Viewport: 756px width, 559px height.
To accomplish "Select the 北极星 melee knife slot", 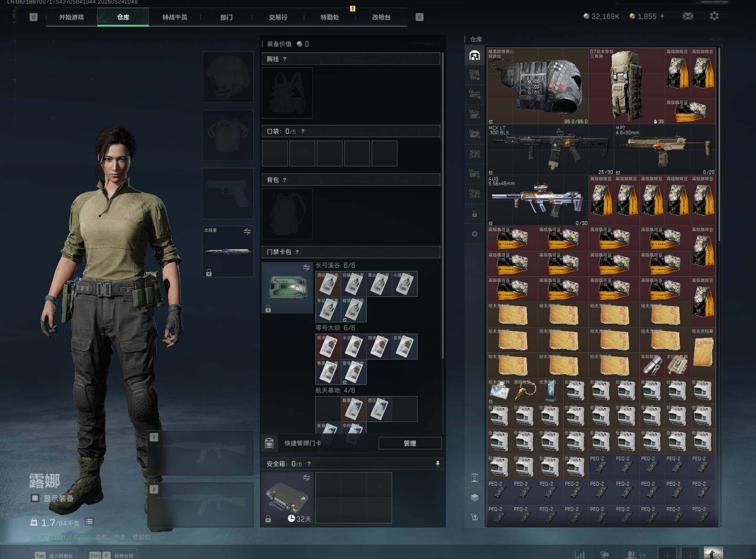I will (228, 251).
